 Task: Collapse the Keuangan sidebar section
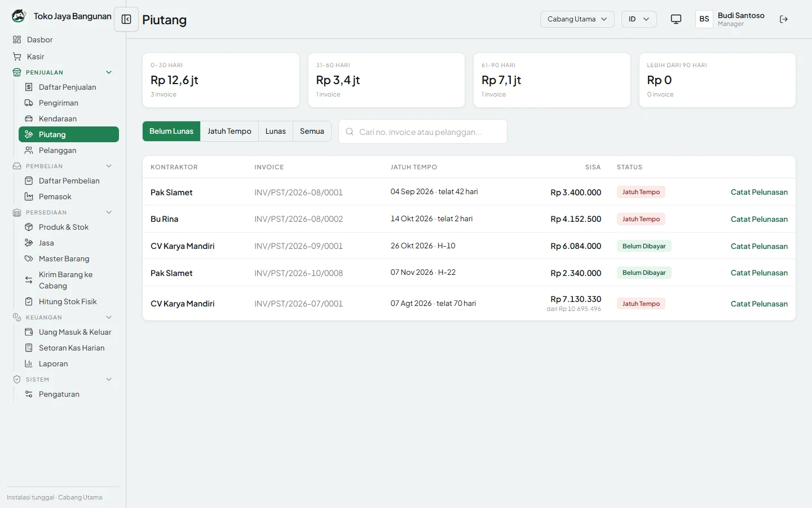[x=109, y=317]
